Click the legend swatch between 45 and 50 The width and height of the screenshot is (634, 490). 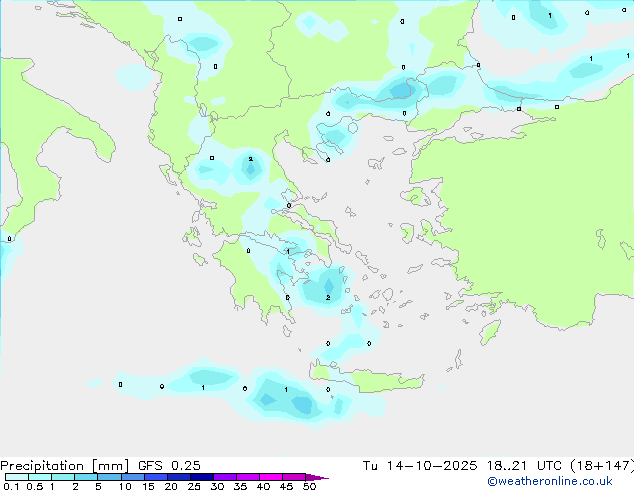(x=294, y=477)
